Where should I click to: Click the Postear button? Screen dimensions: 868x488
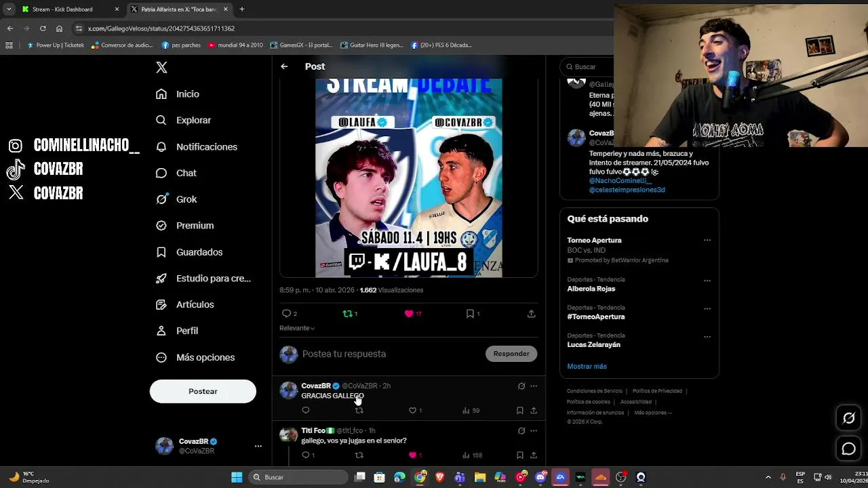203,391
